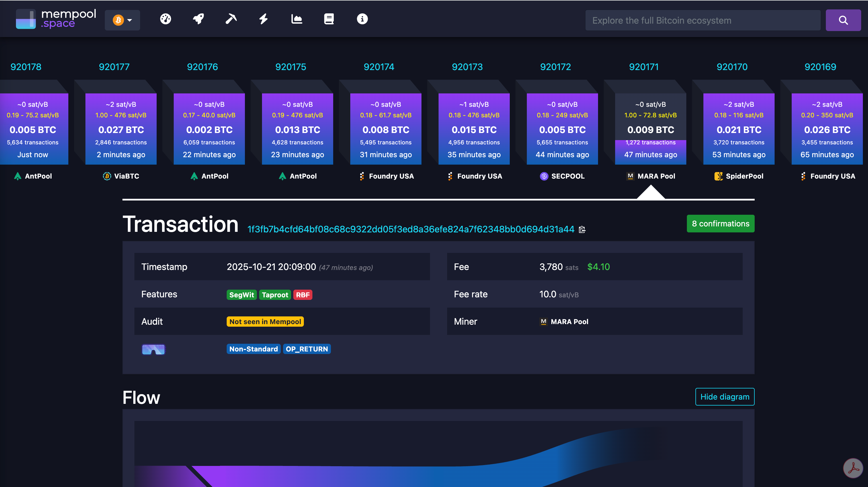
Task: Click the rocket acceleration icon
Action: [x=198, y=19]
